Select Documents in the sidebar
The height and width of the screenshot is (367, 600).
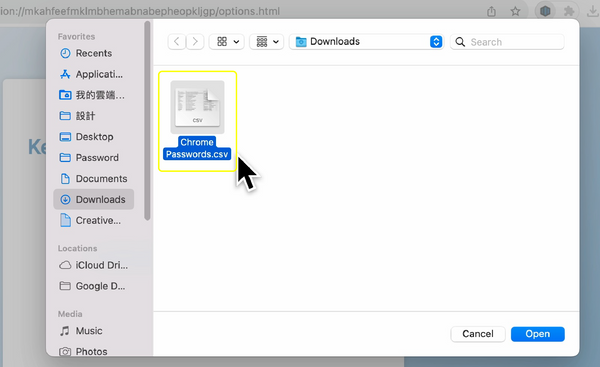click(x=94, y=179)
